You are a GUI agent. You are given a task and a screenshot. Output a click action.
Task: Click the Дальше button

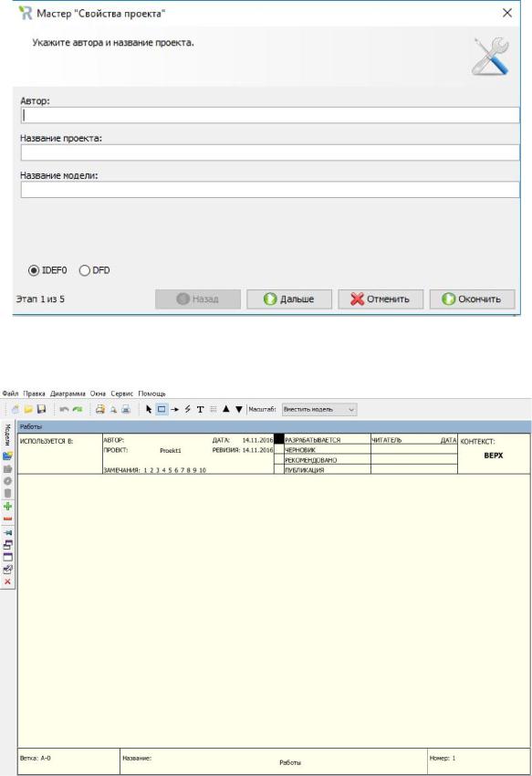(x=289, y=299)
